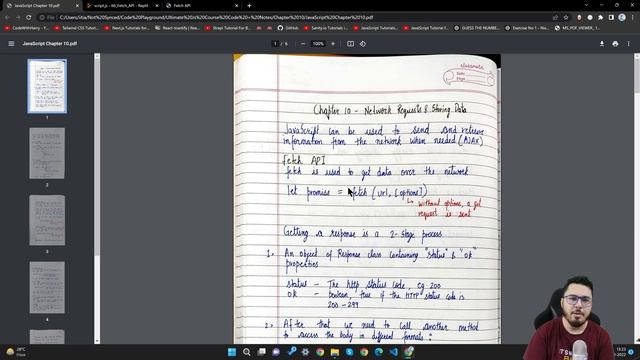Viewport: 640px width, 360px height.
Task: Open the Windows Start menu
Action: [232, 352]
